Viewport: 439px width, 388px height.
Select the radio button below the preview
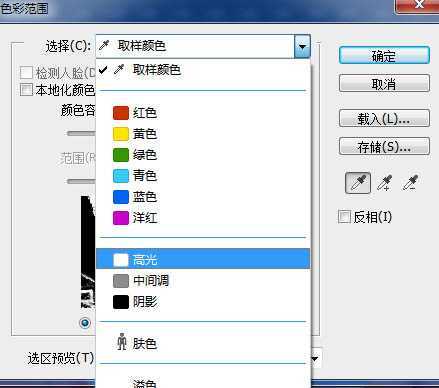(x=85, y=323)
